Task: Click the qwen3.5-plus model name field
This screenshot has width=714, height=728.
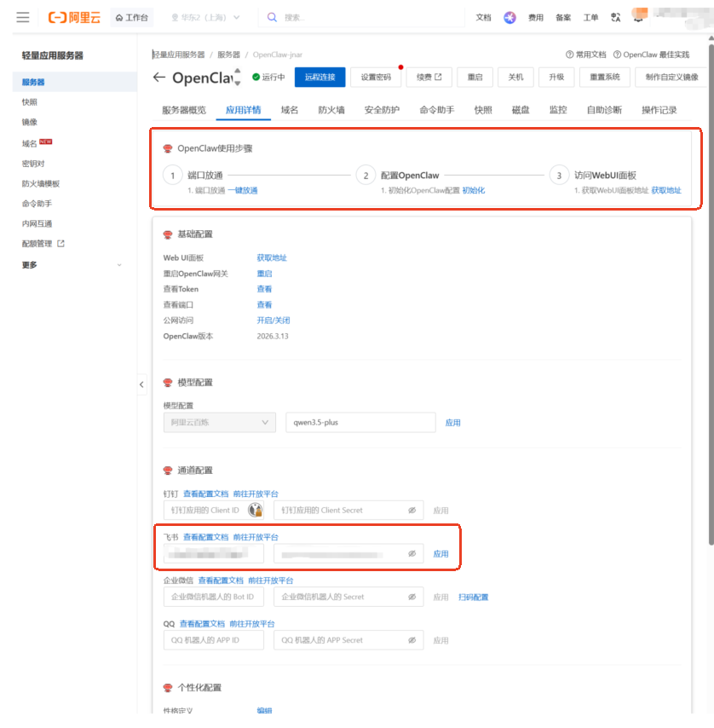Action: [360, 422]
